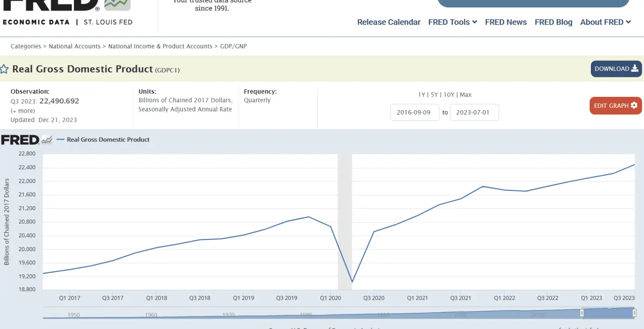Click the right handle of range slider
This screenshot has width=644, height=329.
tap(634, 313)
